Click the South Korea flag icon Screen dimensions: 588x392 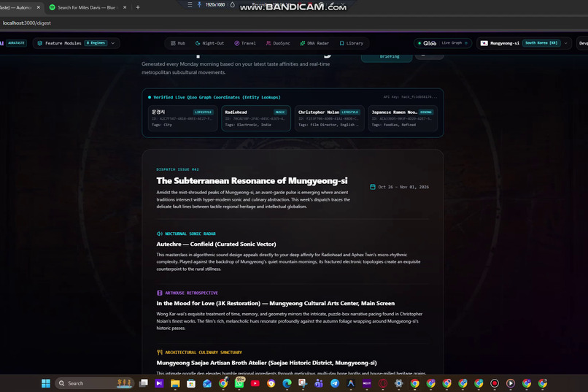pyautogui.click(x=484, y=43)
